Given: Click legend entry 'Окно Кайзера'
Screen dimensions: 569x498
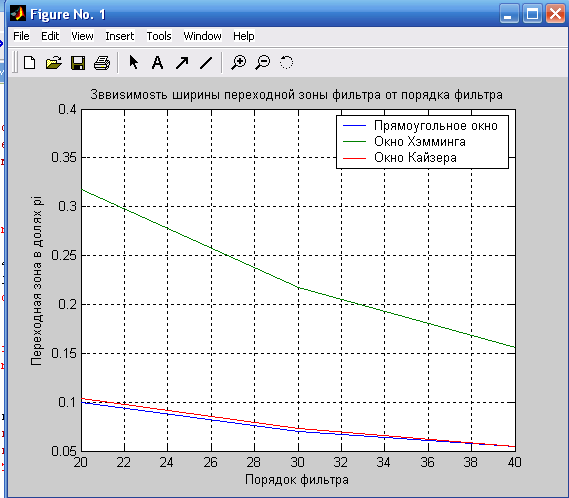Looking at the screenshot, I should [415, 158].
